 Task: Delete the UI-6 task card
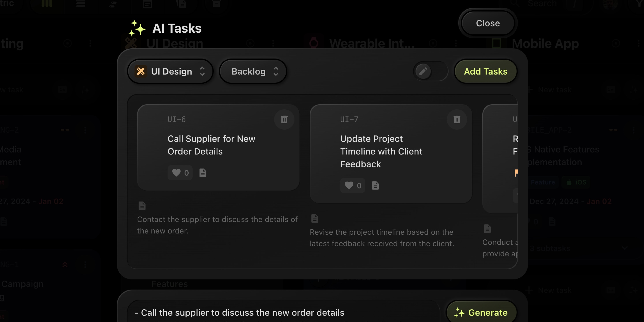pos(284,119)
